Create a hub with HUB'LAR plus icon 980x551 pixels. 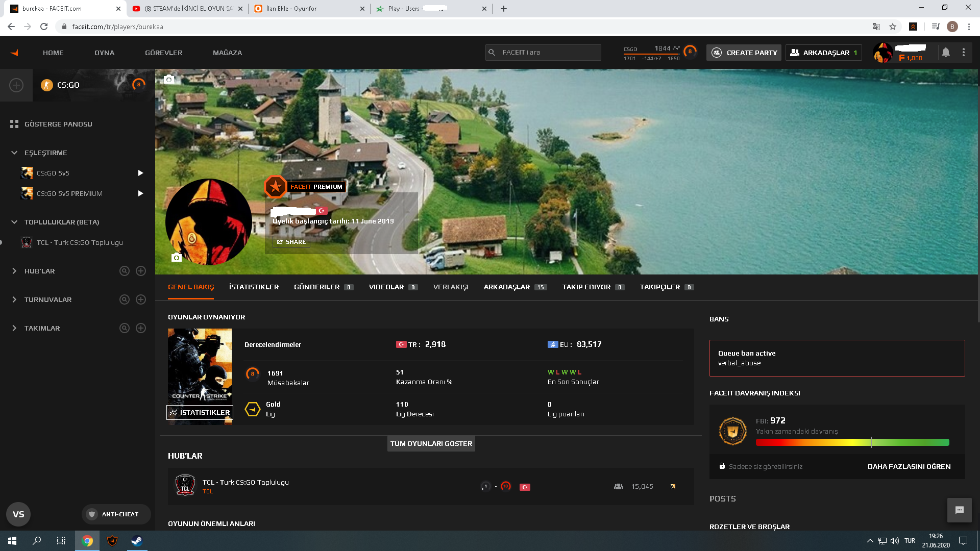click(141, 271)
